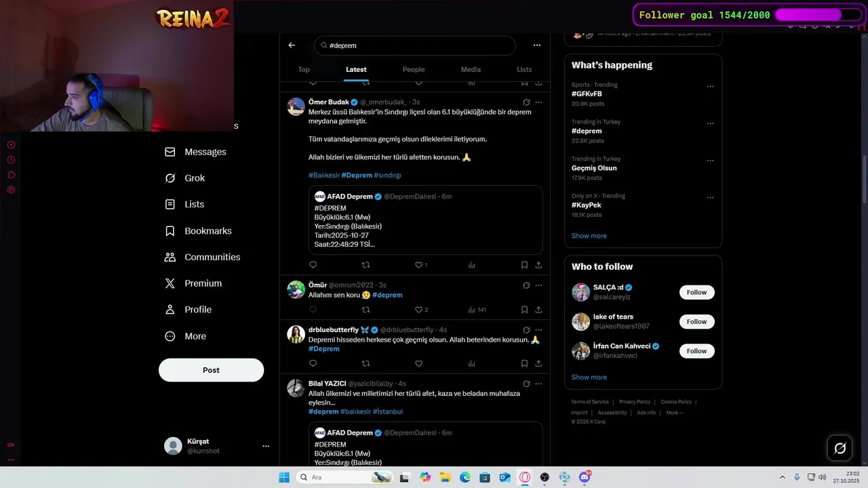
Task: Follow İrfan Can Kahveci
Action: [696, 351]
